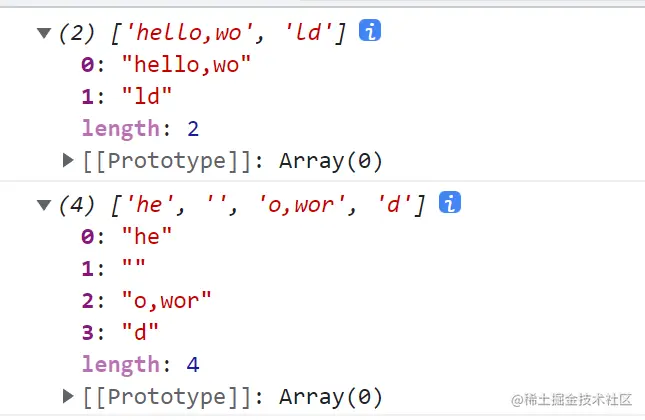Click the empty string value at index 1

133,268
